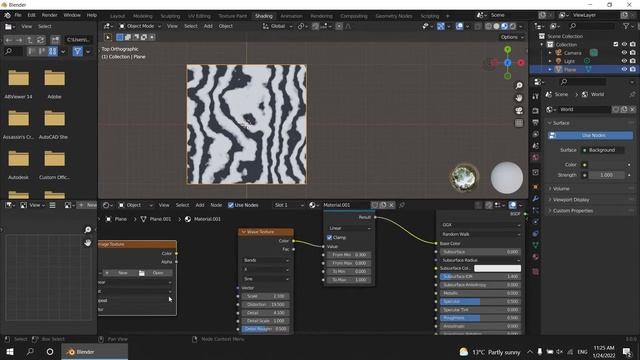
Task: Select material preview viewport shading
Action: (x=504, y=26)
